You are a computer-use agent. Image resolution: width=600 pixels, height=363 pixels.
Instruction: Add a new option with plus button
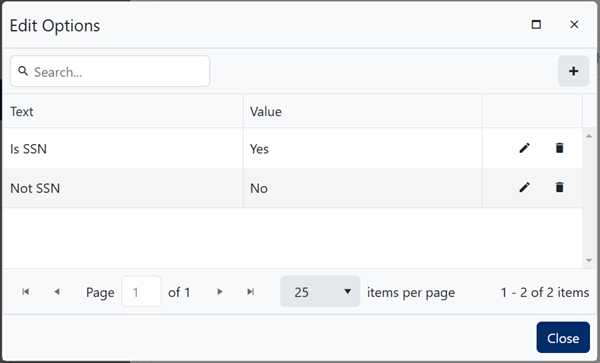[x=573, y=71]
